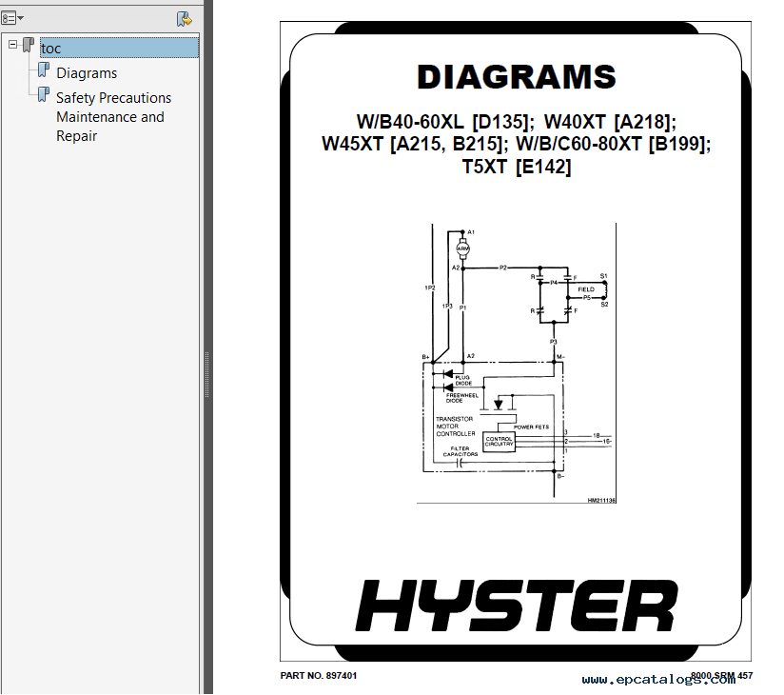Click the T5XT [E142] model text
The height and width of the screenshot is (695, 784).
(516, 167)
